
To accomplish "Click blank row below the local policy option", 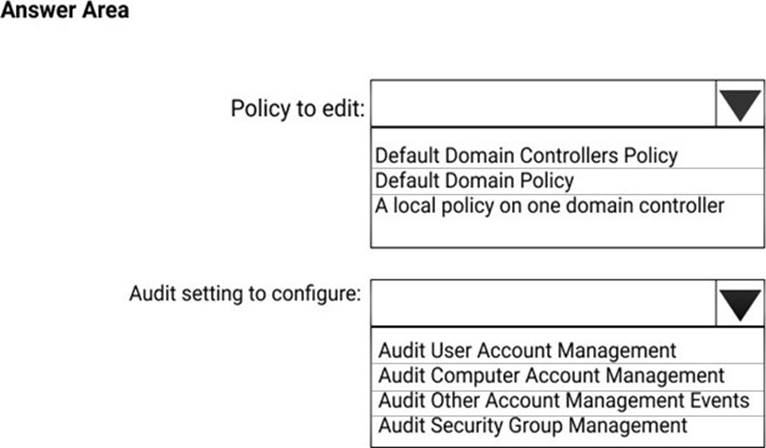I will 566,232.
